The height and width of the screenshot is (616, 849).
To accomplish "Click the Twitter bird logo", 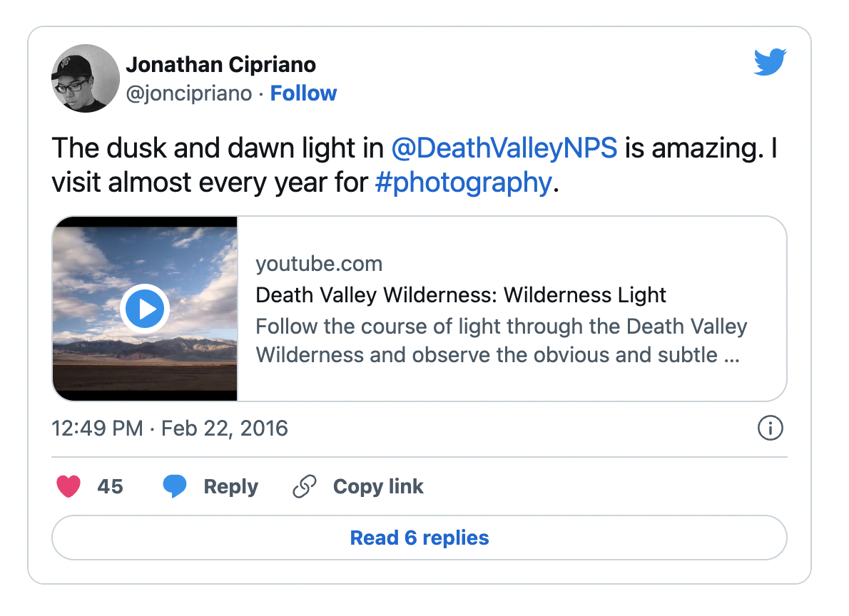I will 770,62.
